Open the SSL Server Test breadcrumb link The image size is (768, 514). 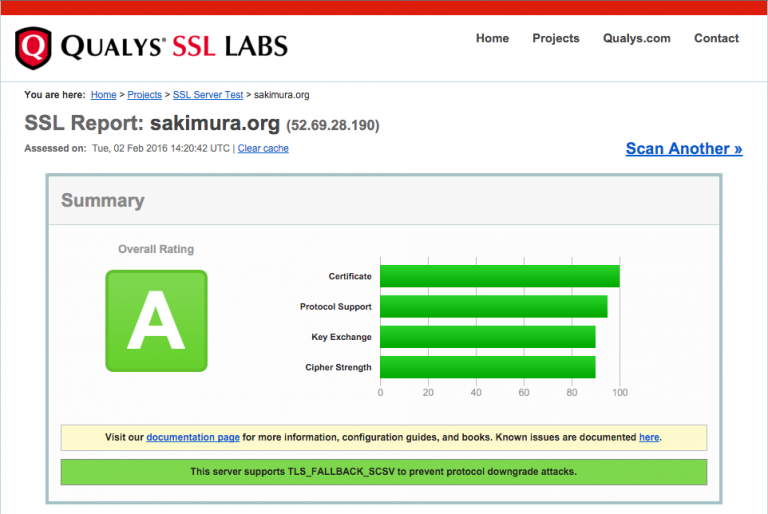[208, 95]
